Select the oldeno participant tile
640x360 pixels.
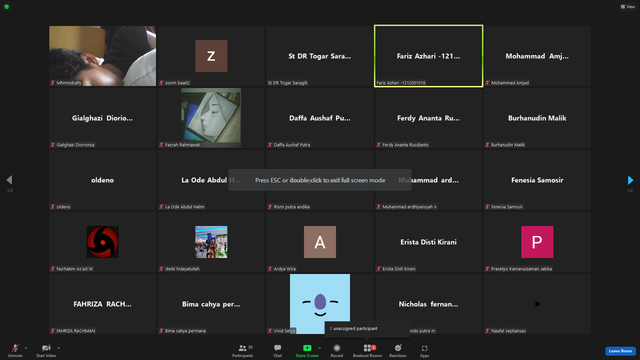102,180
